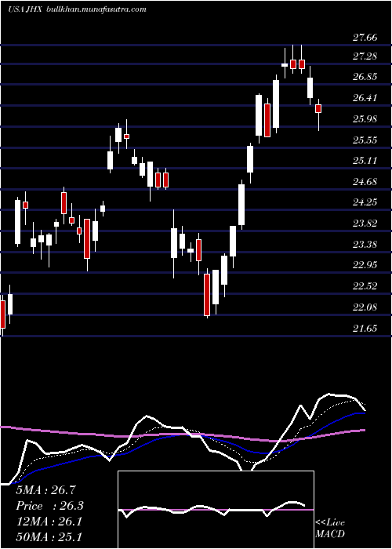Click the 'USA JHX bullkhan.munafasutra.com' header text
392x549 pixels.
point(77,9)
